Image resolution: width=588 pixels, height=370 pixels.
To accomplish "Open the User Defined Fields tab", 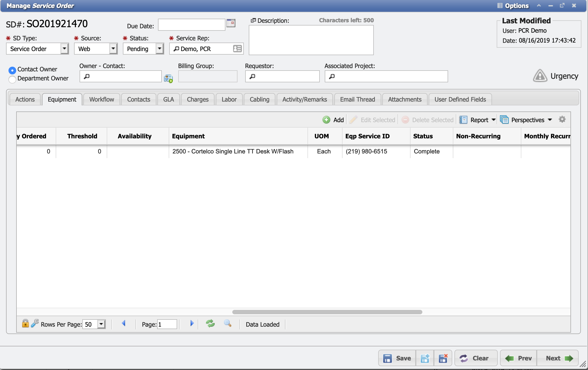I will [460, 99].
